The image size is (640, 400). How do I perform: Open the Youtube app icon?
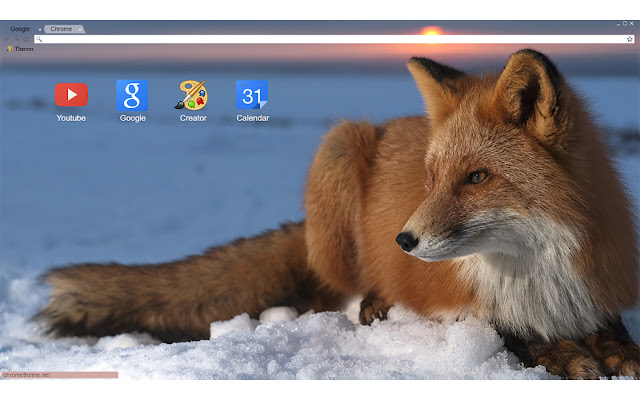click(71, 95)
